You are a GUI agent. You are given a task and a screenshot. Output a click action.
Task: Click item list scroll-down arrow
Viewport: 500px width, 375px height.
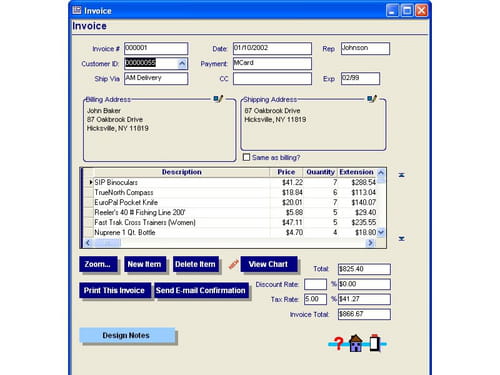[381, 232]
